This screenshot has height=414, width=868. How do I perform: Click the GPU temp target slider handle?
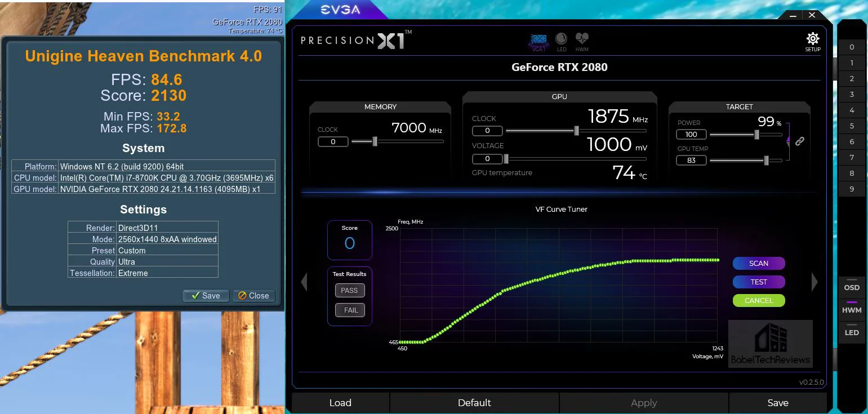tap(766, 161)
